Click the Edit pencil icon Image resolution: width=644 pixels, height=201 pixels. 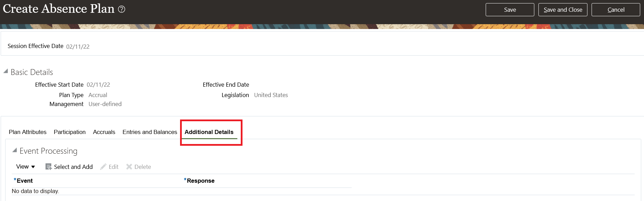pos(103,167)
